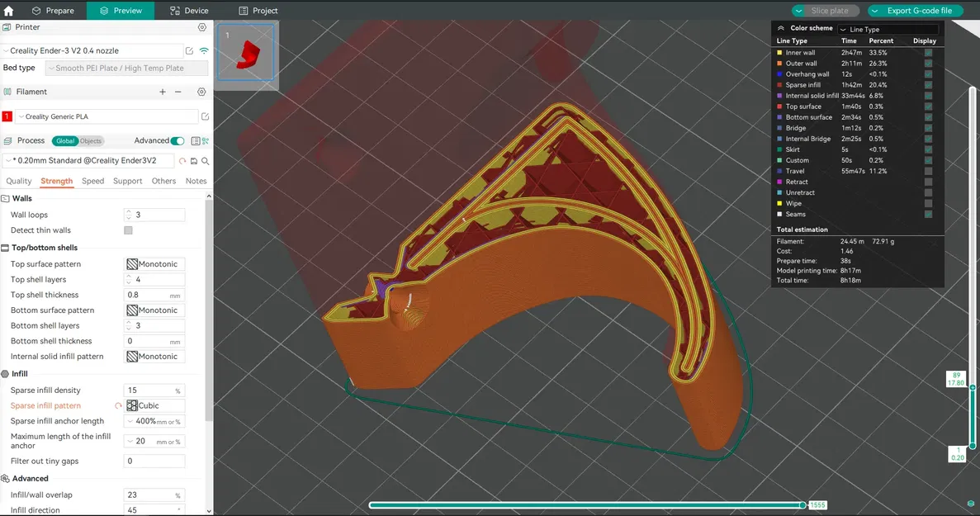Open Export G-code file options arrow

[x=875, y=11]
